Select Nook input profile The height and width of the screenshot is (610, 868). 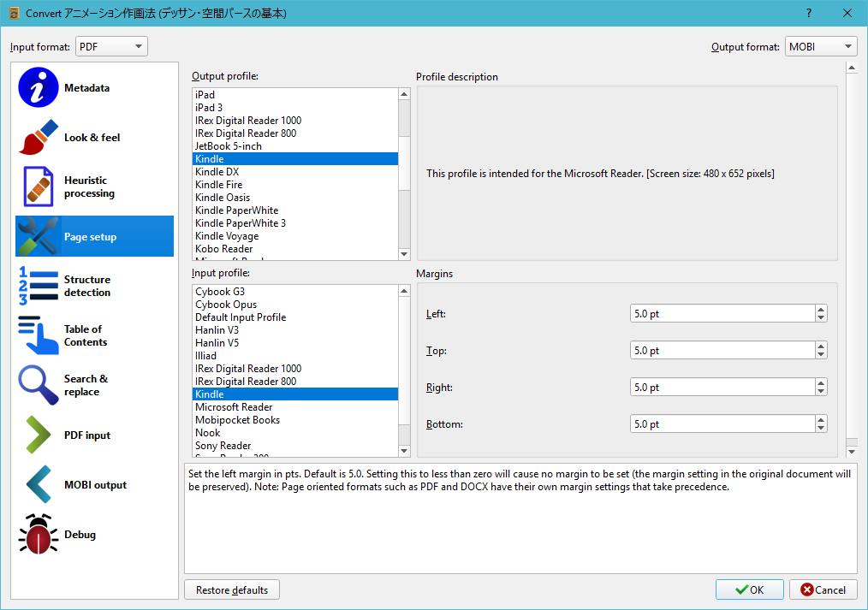(x=295, y=432)
